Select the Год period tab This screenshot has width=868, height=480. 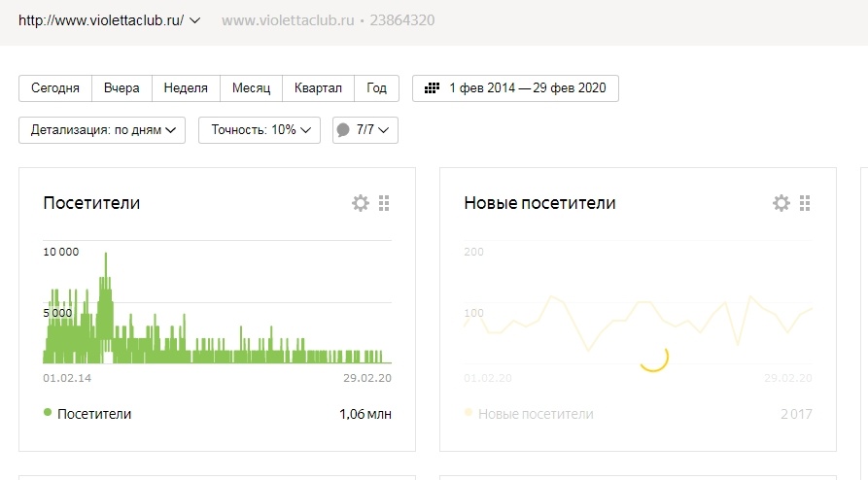point(376,88)
